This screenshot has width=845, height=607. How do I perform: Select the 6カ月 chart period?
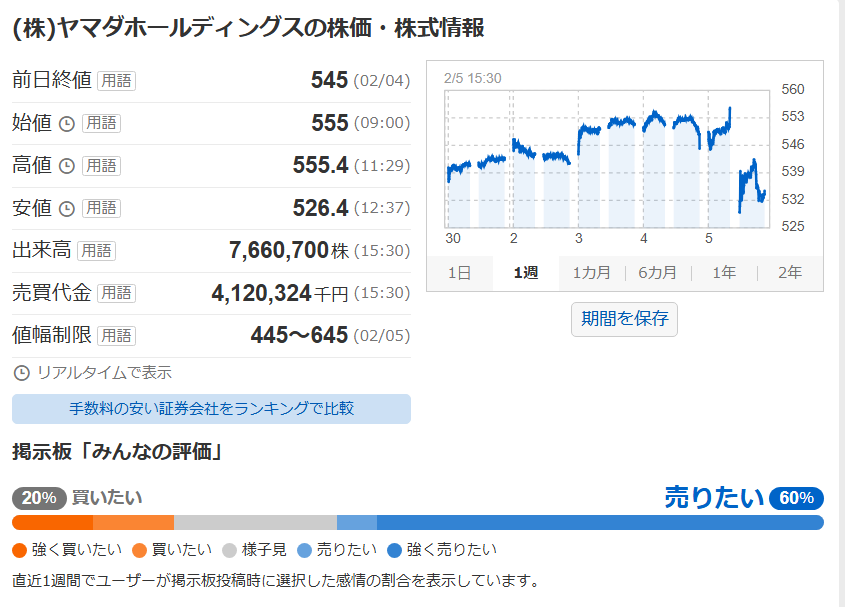click(x=656, y=272)
